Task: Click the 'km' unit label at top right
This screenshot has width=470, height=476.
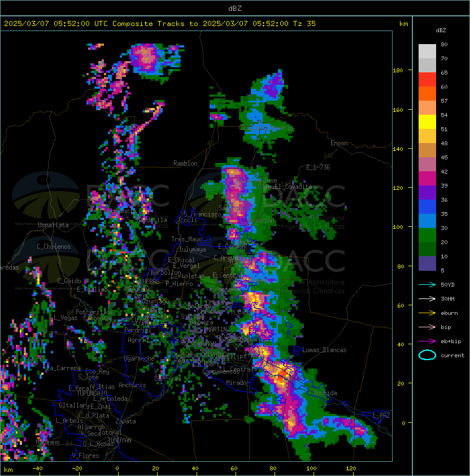Action: (x=403, y=24)
